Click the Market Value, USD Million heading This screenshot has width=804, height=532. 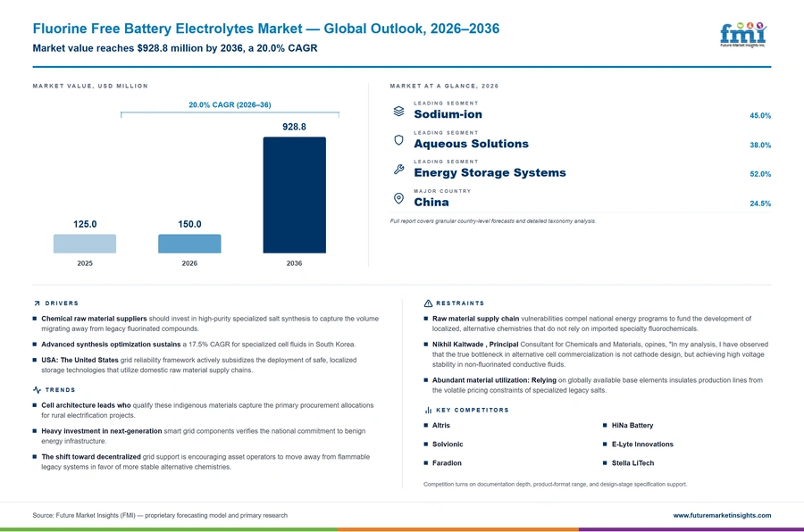[x=90, y=86]
